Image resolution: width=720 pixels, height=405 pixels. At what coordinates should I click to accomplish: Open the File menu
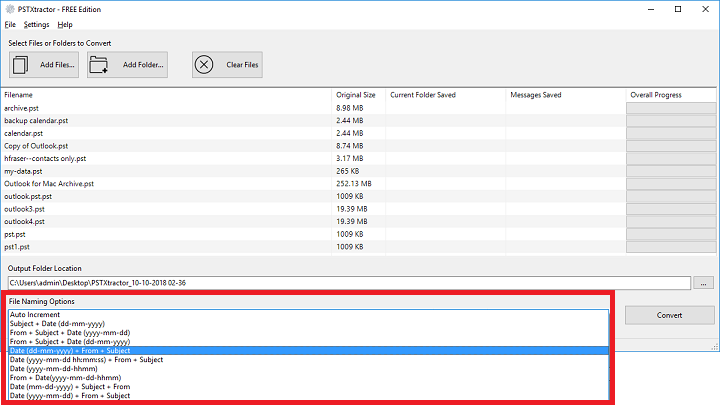point(10,25)
